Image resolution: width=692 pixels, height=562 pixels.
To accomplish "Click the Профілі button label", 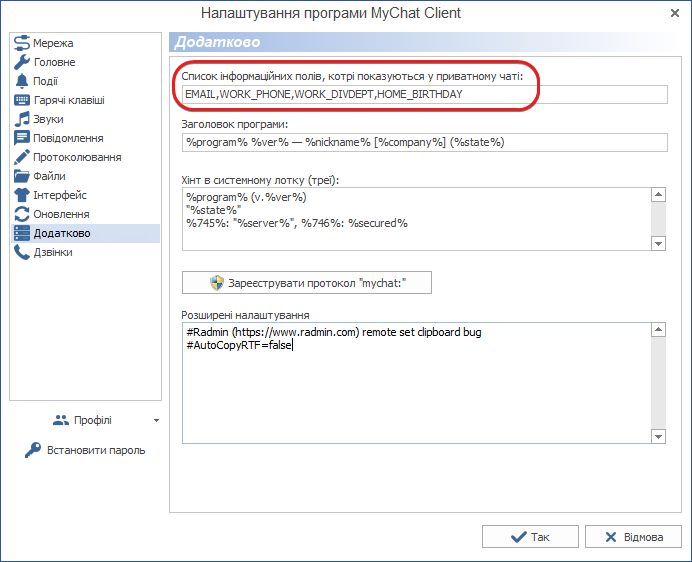I will pos(93,420).
